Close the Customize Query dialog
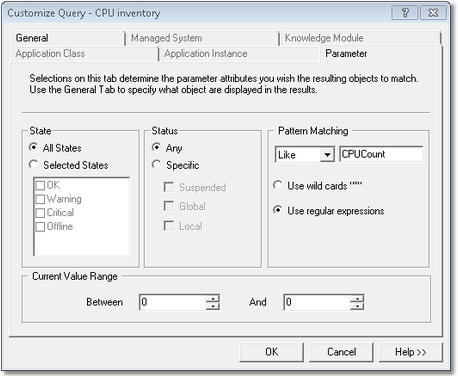This screenshot has width=458, height=378. tap(433, 13)
